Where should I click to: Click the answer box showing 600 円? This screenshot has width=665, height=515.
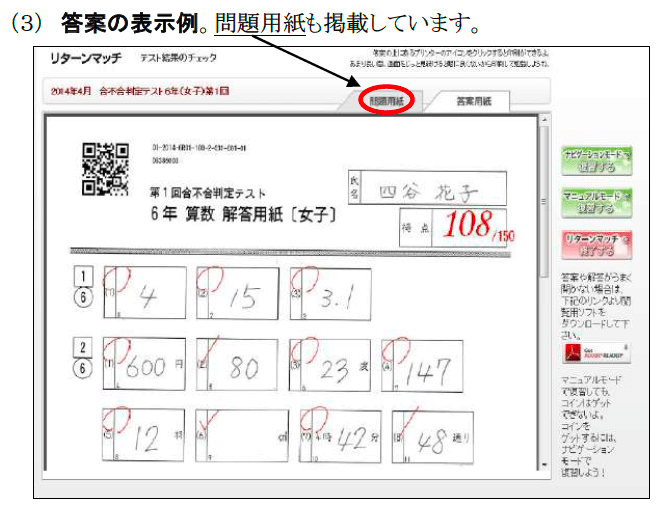coord(145,364)
